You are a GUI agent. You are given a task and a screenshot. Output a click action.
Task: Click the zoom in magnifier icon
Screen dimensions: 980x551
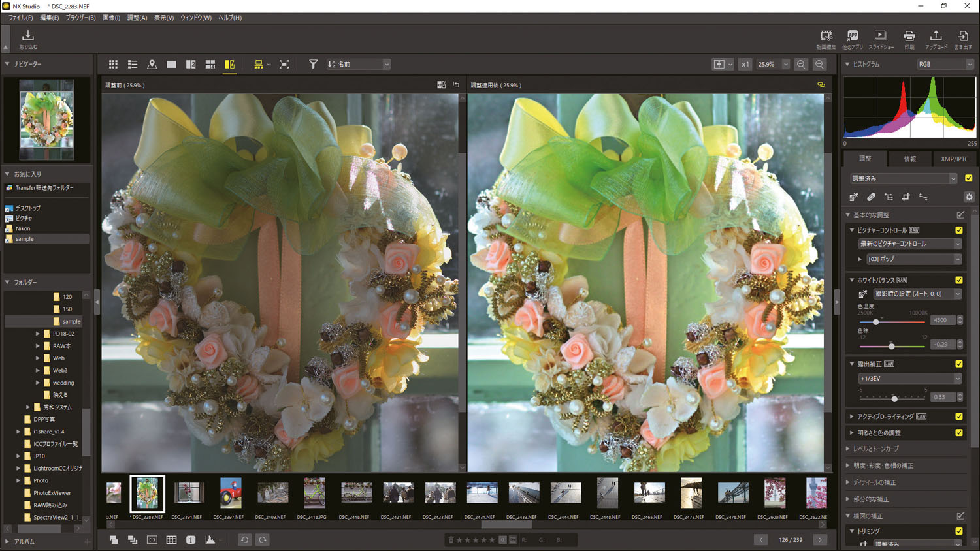819,64
